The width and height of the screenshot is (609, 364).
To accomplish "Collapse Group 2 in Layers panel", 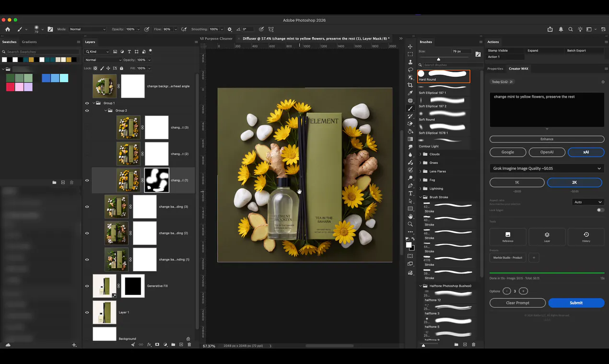I will click(105, 111).
